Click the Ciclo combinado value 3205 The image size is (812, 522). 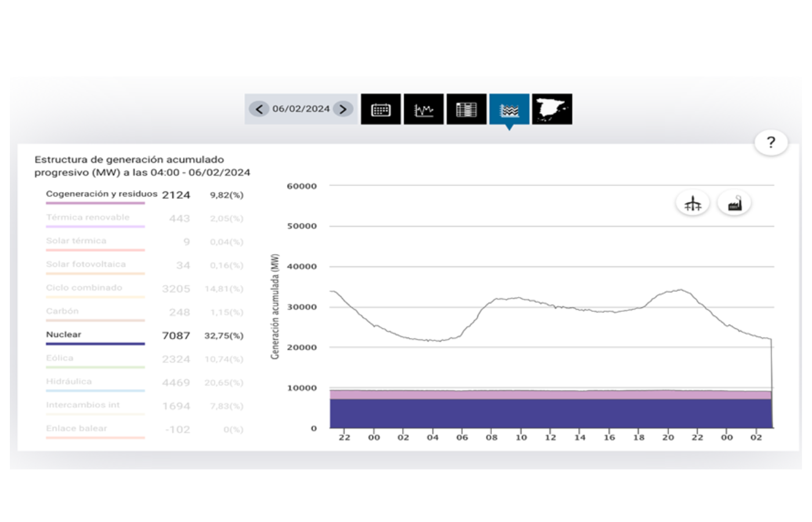point(176,289)
